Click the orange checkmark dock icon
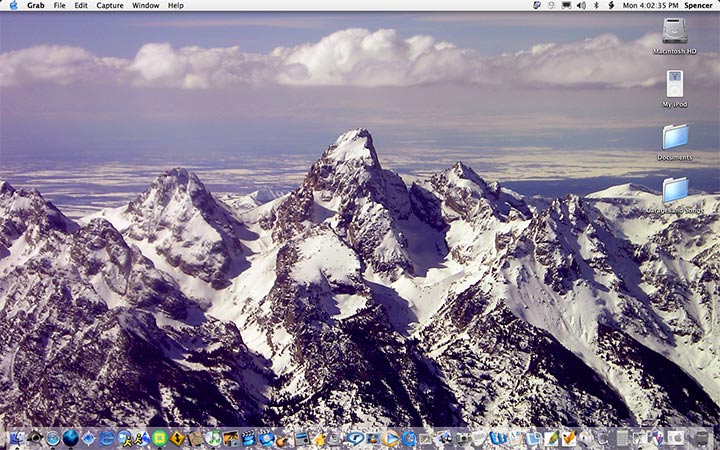 click(569, 439)
